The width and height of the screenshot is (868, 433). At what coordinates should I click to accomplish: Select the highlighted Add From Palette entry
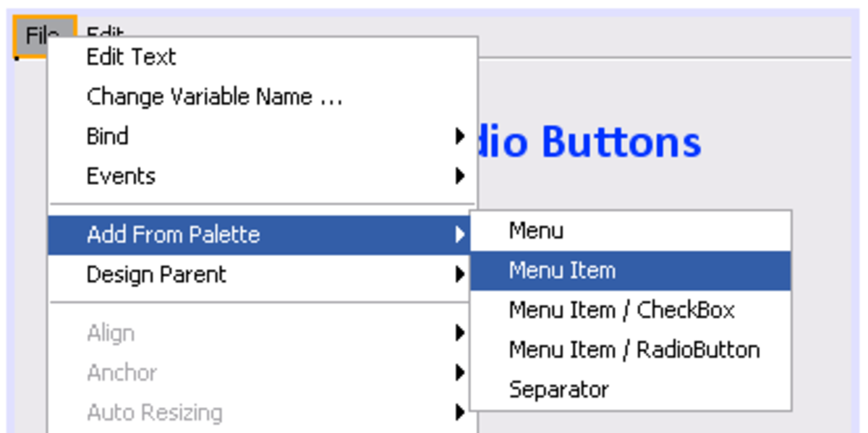point(173,235)
